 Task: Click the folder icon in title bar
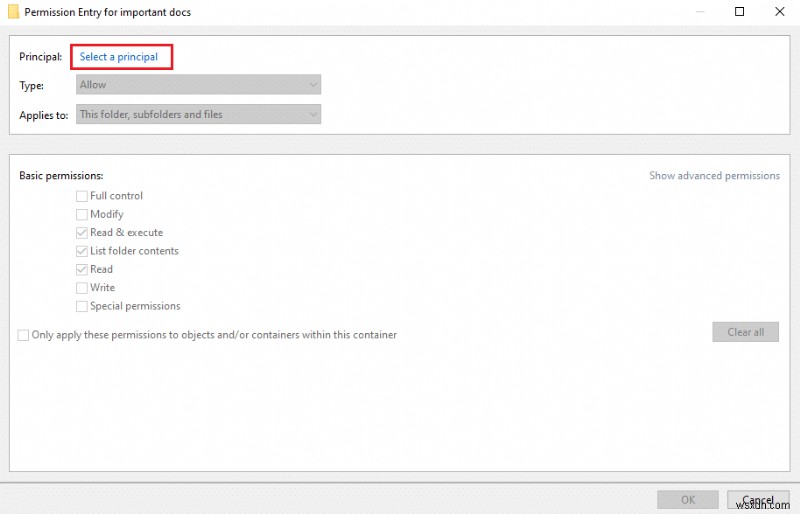pos(13,12)
